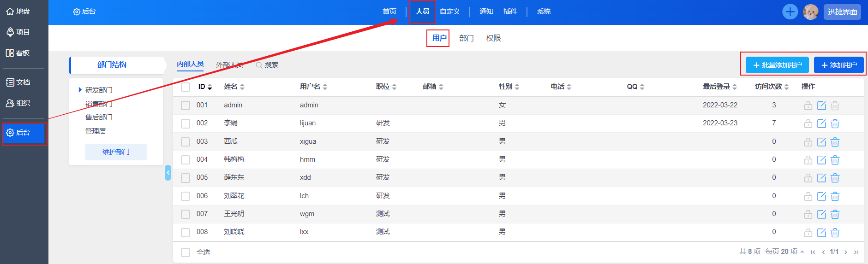This screenshot has width=868, height=264.
Task: Click the delete trash icon for user 西瓜
Action: [835, 142]
